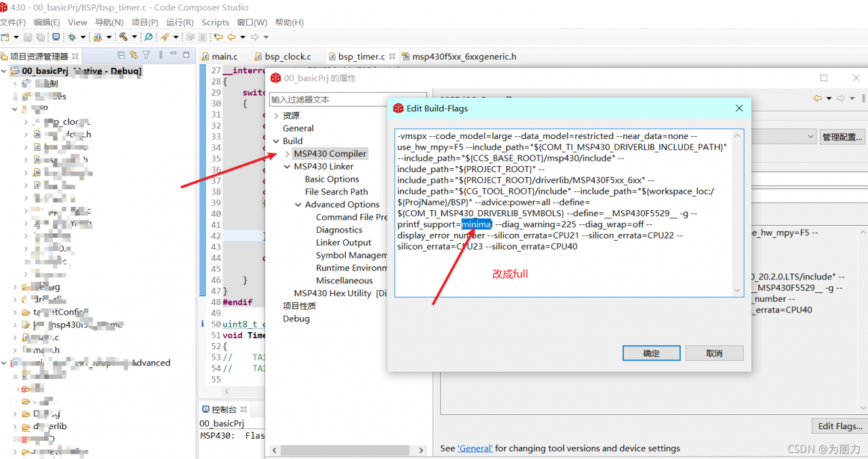
Task: Close the bsp_timer.c editor tab
Action: tap(393, 56)
